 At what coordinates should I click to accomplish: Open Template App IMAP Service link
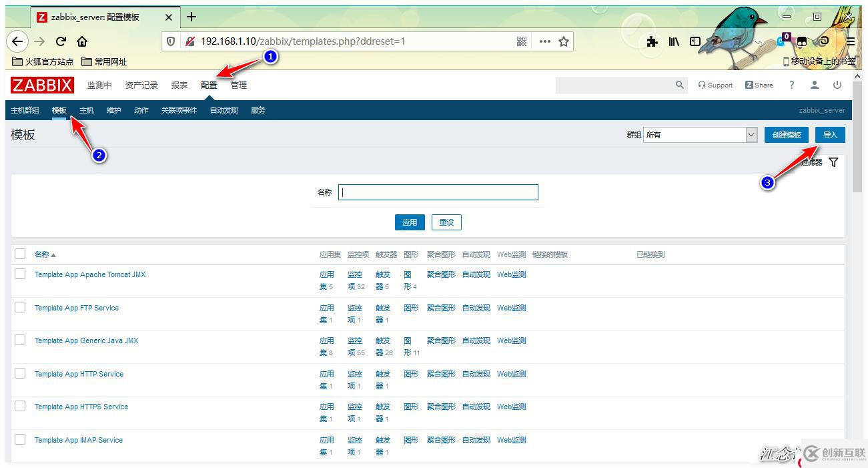pyautogui.click(x=79, y=440)
